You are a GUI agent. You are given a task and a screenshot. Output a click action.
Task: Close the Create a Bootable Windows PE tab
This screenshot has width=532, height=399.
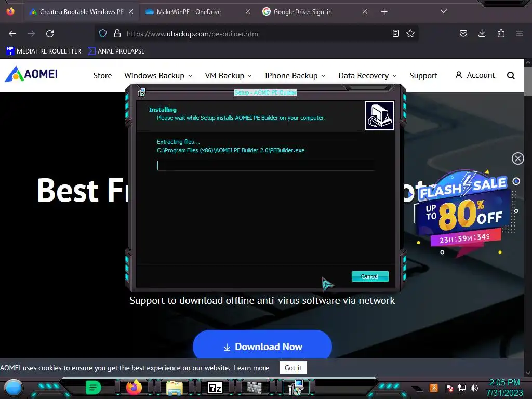click(x=131, y=11)
